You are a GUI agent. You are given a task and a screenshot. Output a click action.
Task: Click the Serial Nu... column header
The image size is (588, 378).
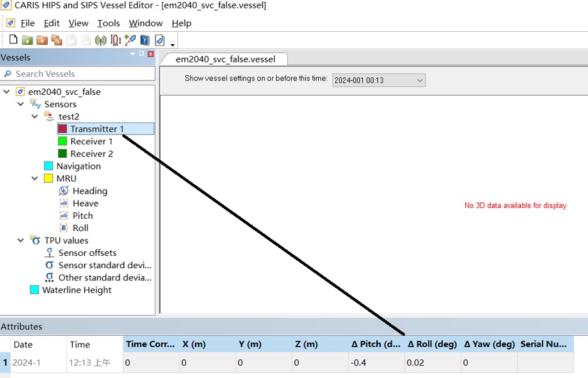[545, 344]
